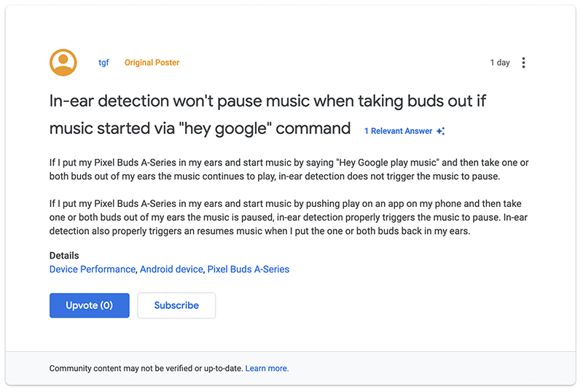Click second paragraph's opening 'If I put' sentence

point(219,204)
